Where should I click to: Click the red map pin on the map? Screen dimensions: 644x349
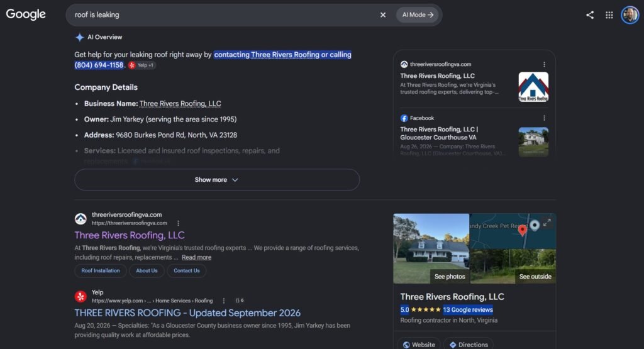pos(523,230)
